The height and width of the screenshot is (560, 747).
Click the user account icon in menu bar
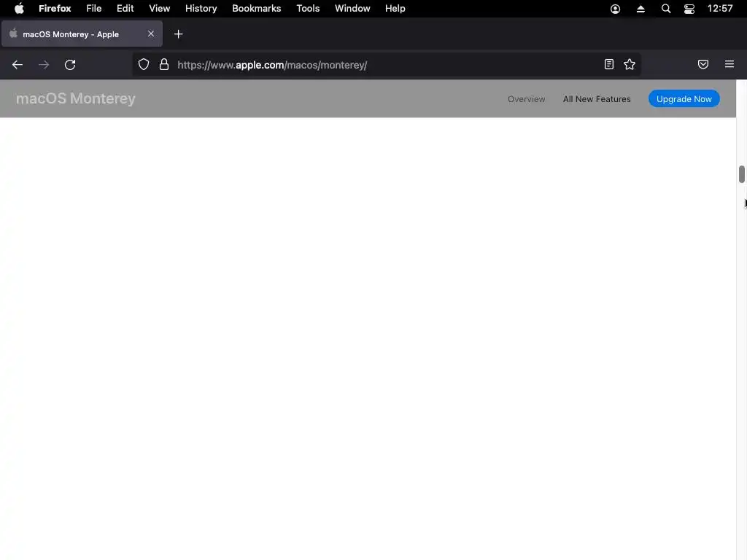click(616, 9)
